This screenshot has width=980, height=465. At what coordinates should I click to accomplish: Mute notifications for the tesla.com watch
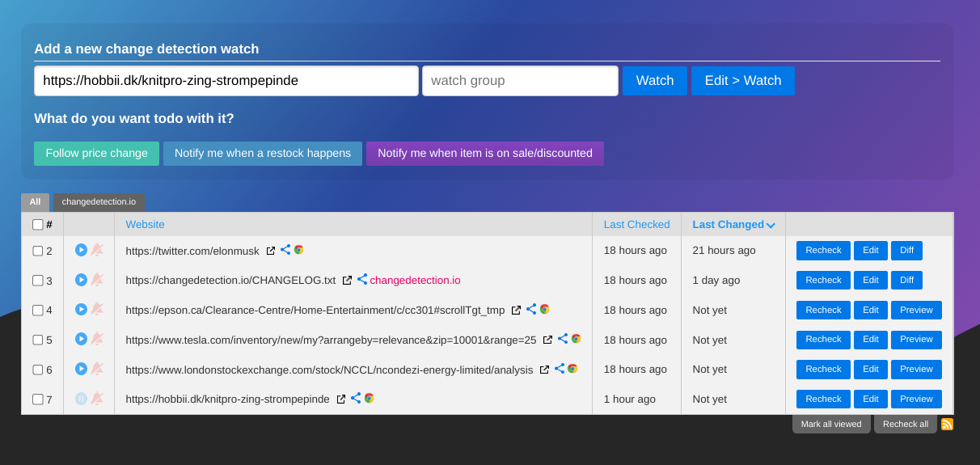coord(97,339)
